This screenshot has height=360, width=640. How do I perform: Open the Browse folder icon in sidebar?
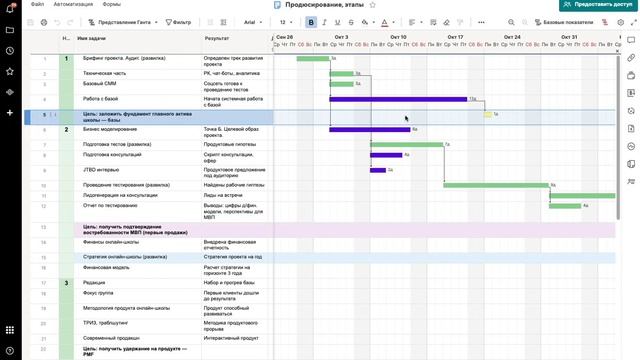[x=10, y=30]
